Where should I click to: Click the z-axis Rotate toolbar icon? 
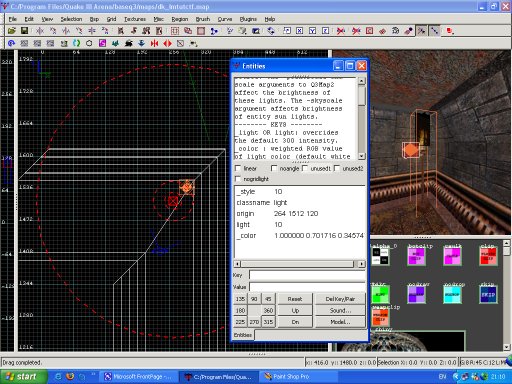coord(105,31)
